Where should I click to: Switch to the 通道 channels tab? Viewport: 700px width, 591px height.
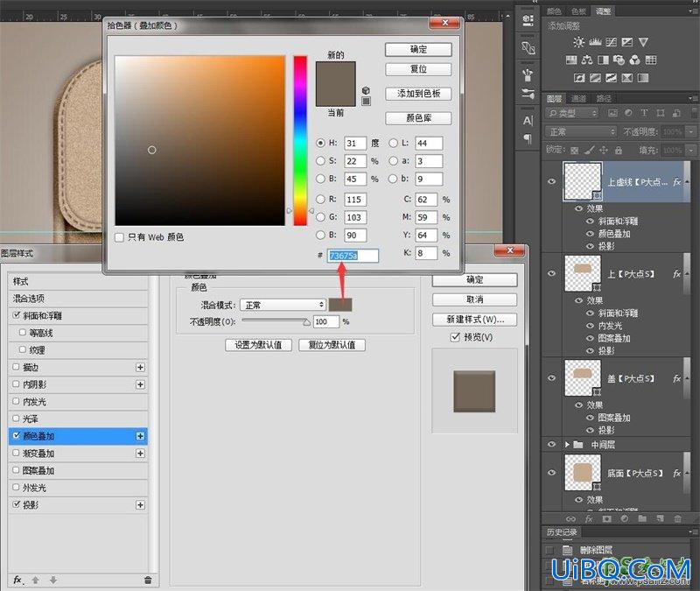578,98
